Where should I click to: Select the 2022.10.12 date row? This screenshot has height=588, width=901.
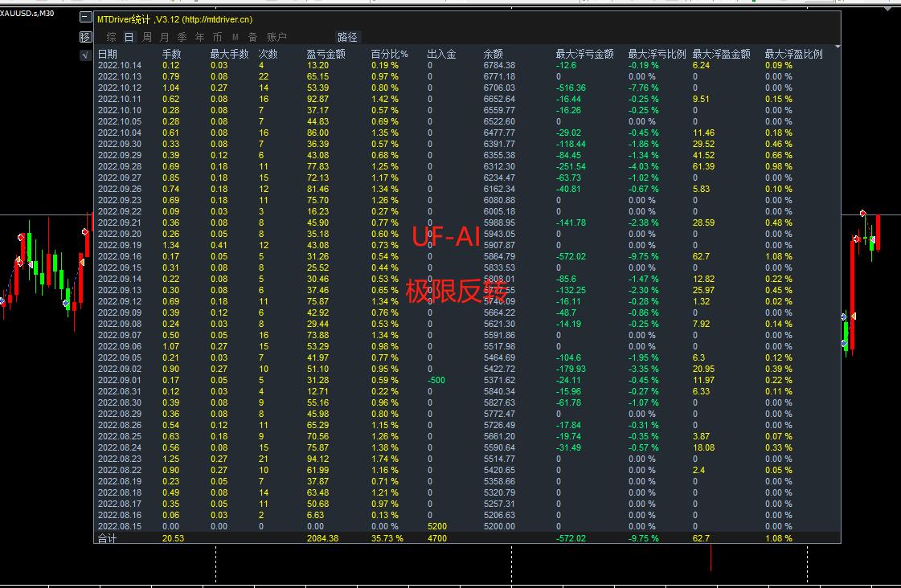point(120,88)
